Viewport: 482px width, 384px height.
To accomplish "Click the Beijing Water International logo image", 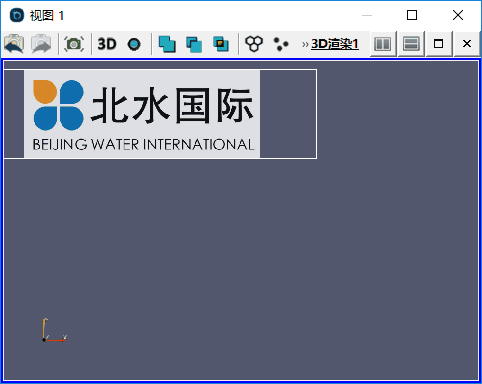I will click(x=142, y=114).
